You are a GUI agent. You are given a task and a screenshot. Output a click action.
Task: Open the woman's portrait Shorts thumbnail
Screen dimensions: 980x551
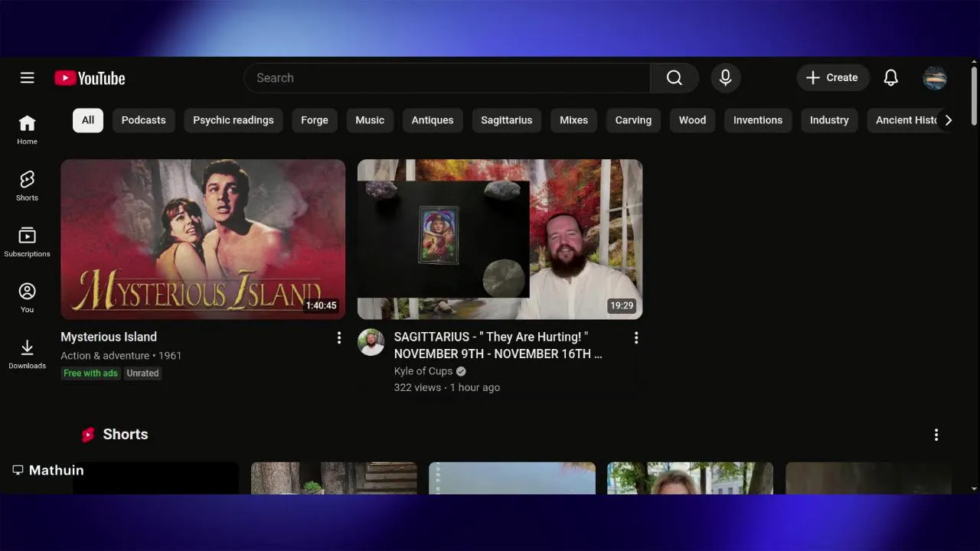pos(690,478)
